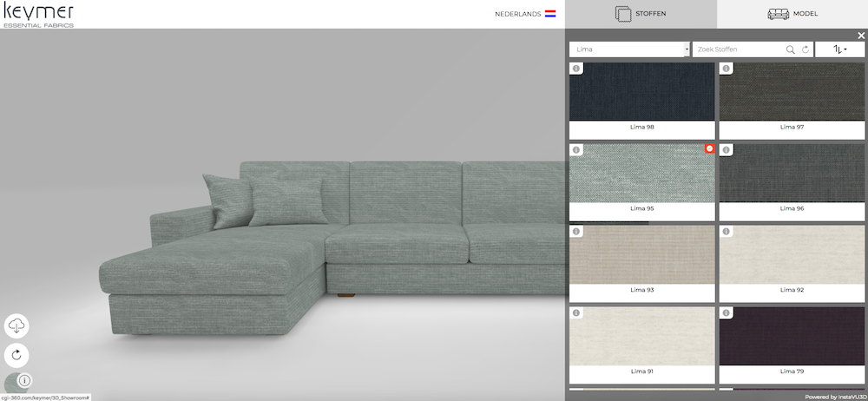Click the Lima 95 label
Screen dimensions: 868x401
tap(642, 208)
